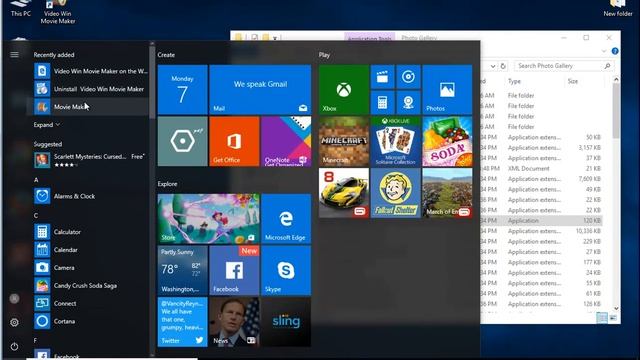640x360 pixels.
Task: Click Search Photo Gallery field in Explorer
Action: pos(564,66)
